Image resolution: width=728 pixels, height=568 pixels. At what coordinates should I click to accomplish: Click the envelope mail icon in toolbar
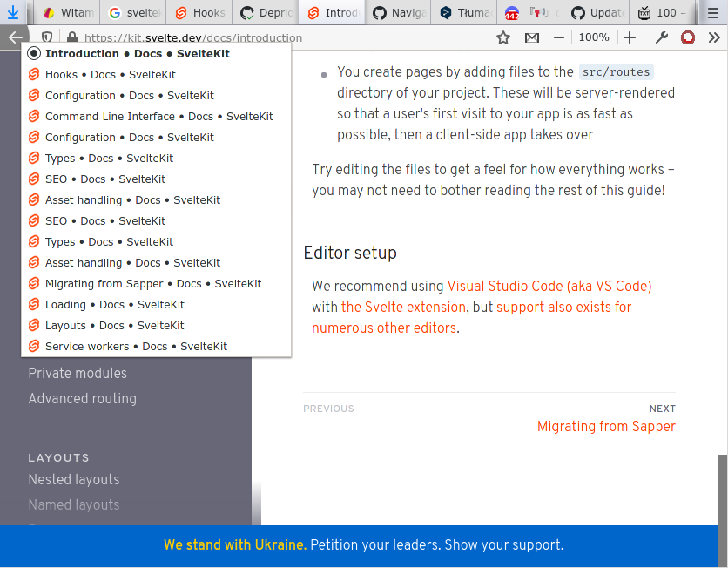(x=531, y=37)
